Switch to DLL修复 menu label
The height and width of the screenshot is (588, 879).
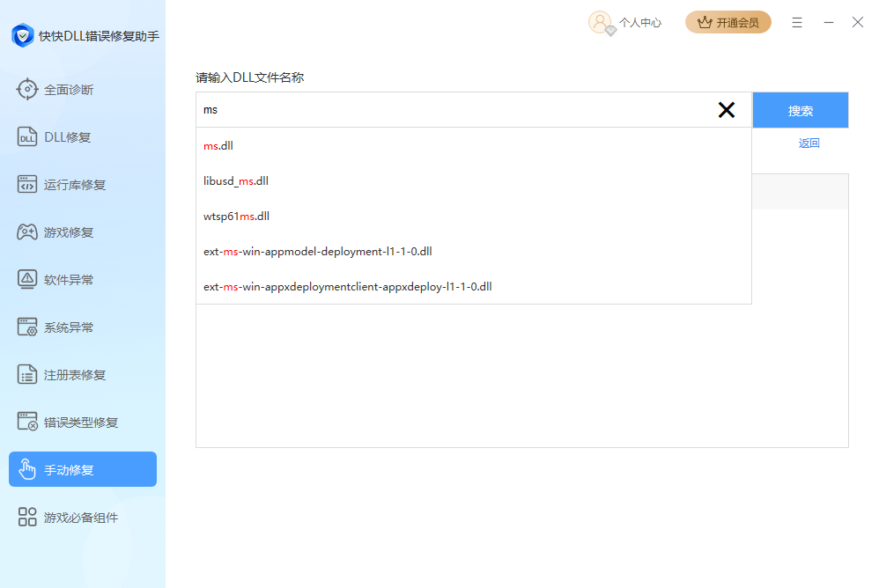click(x=67, y=137)
